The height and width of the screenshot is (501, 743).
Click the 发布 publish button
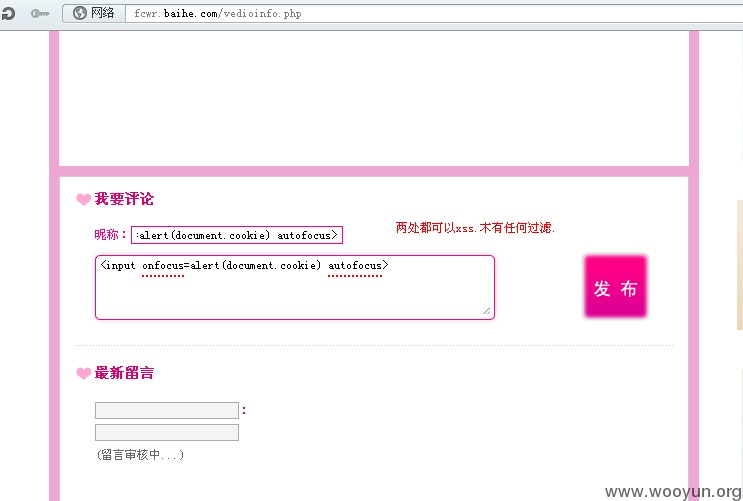[616, 287]
